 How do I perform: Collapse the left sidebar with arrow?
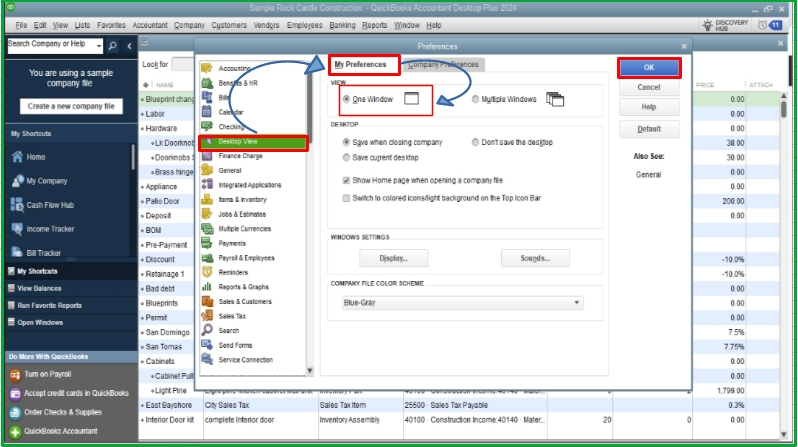tap(129, 46)
